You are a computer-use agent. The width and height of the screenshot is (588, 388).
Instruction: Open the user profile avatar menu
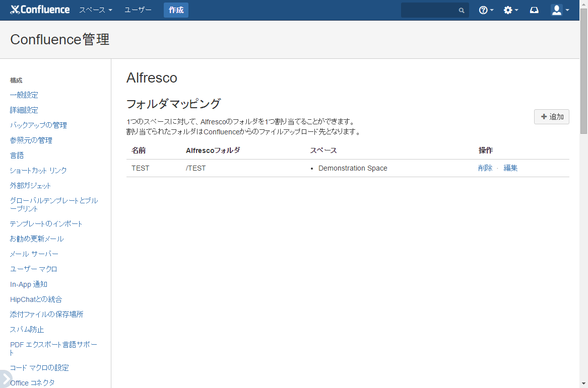coord(560,10)
